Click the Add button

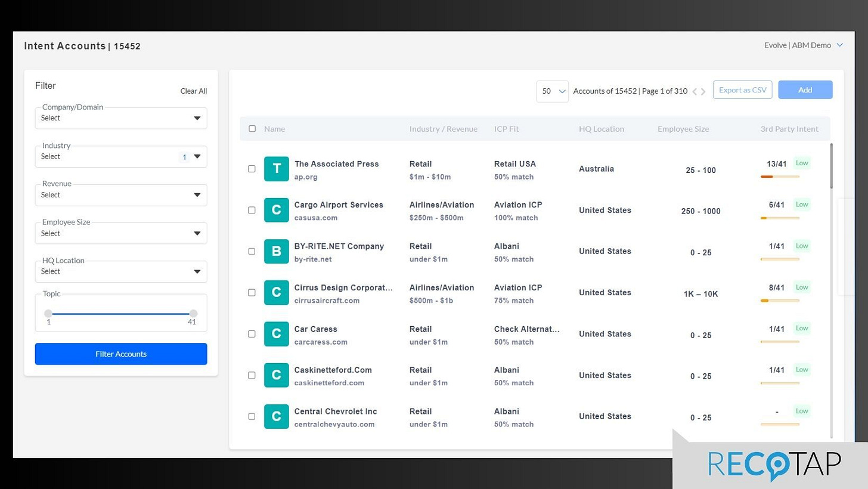point(805,90)
